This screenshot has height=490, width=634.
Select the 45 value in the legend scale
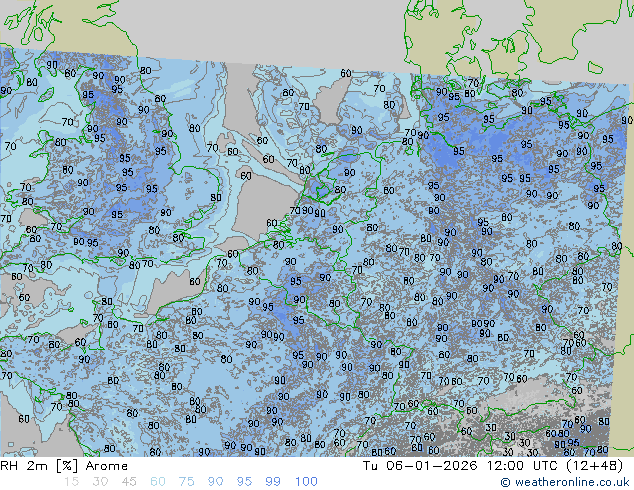coord(129,482)
